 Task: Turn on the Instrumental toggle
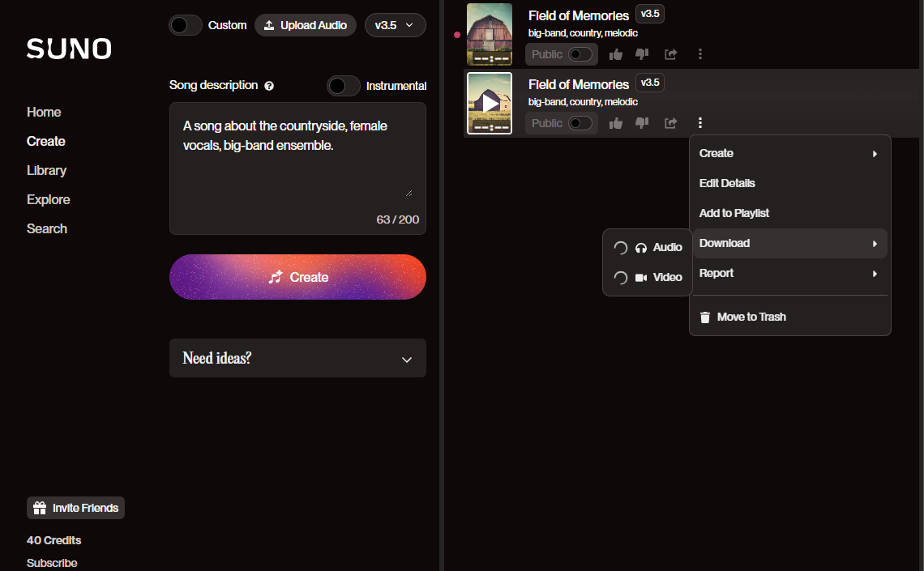343,85
